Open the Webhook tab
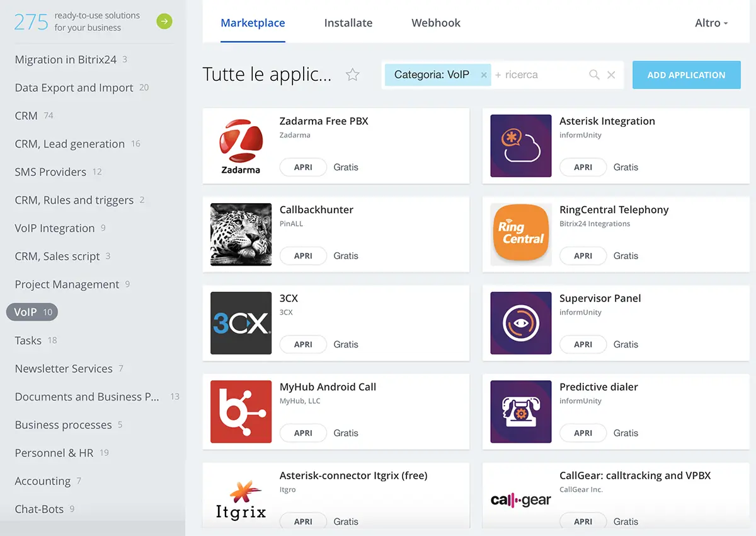Screen dimensions: 756x536 [x=436, y=23]
